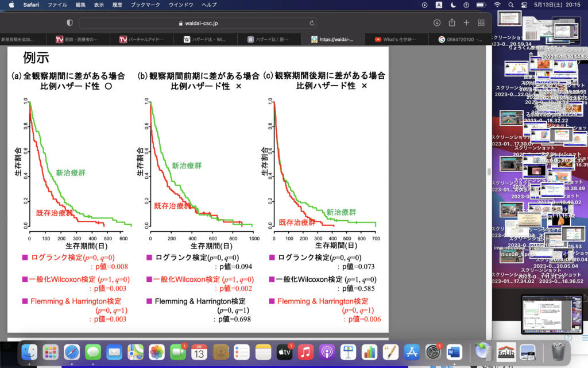Reload the page with the refresh icon
Viewport: 588px width, 368px height.
(312, 23)
